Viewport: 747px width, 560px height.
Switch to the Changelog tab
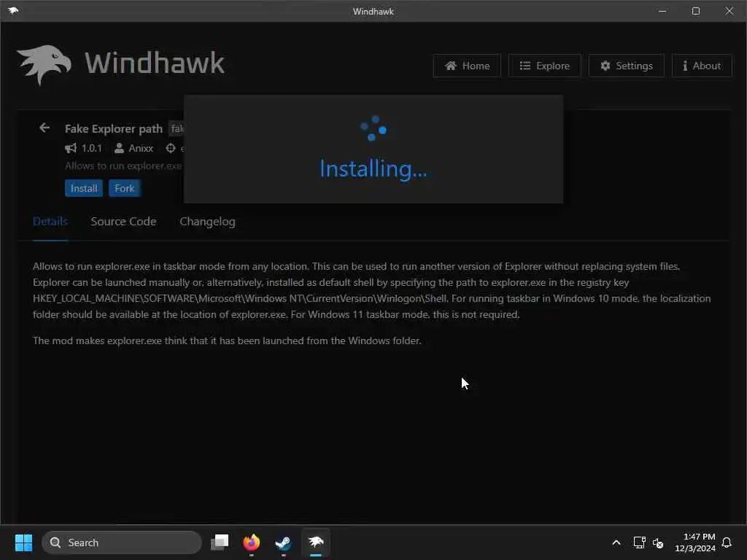pyautogui.click(x=207, y=222)
